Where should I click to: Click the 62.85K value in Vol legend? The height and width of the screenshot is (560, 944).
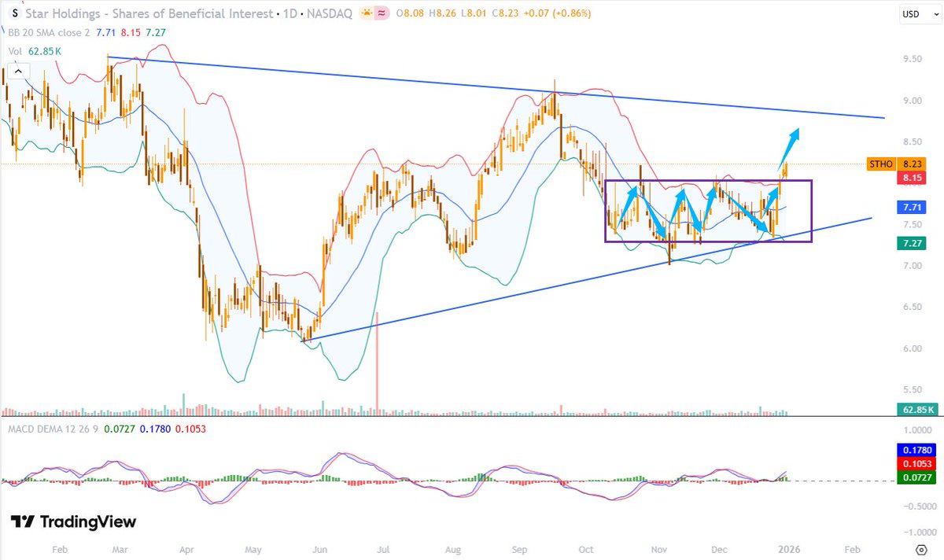[44, 51]
